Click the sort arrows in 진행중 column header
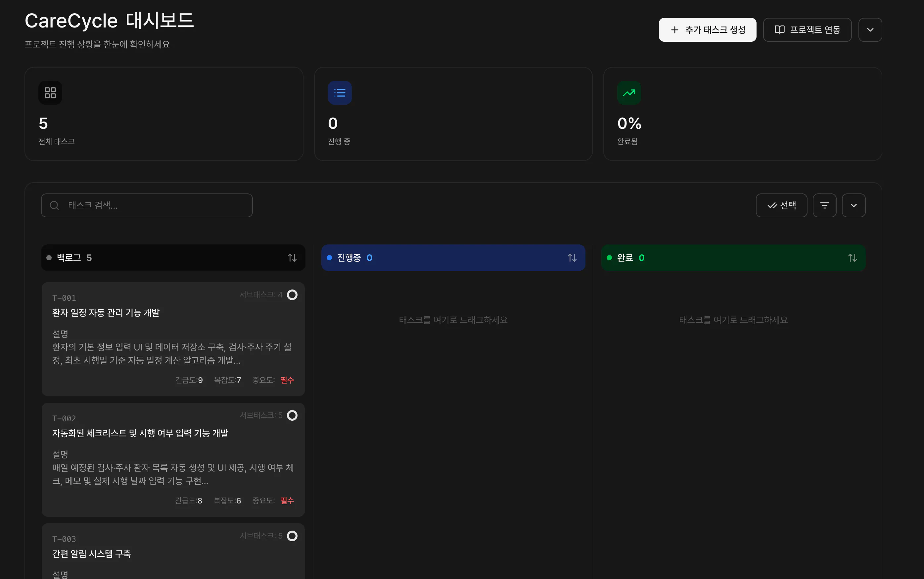Viewport: 924px width, 579px height. (x=572, y=258)
